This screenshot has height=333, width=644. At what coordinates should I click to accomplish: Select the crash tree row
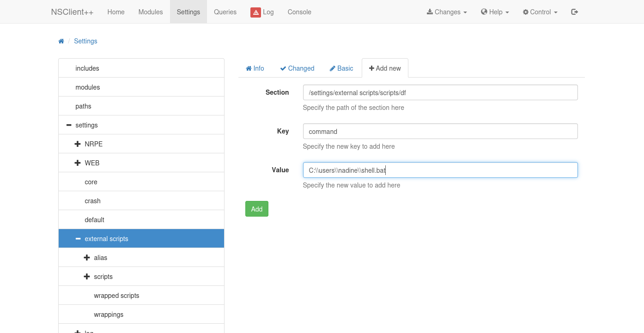(x=141, y=201)
